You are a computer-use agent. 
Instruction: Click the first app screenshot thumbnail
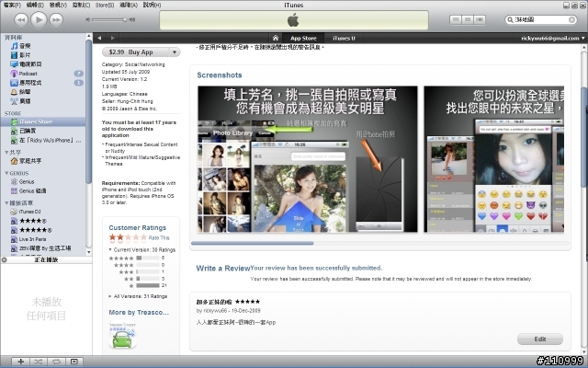(308, 159)
